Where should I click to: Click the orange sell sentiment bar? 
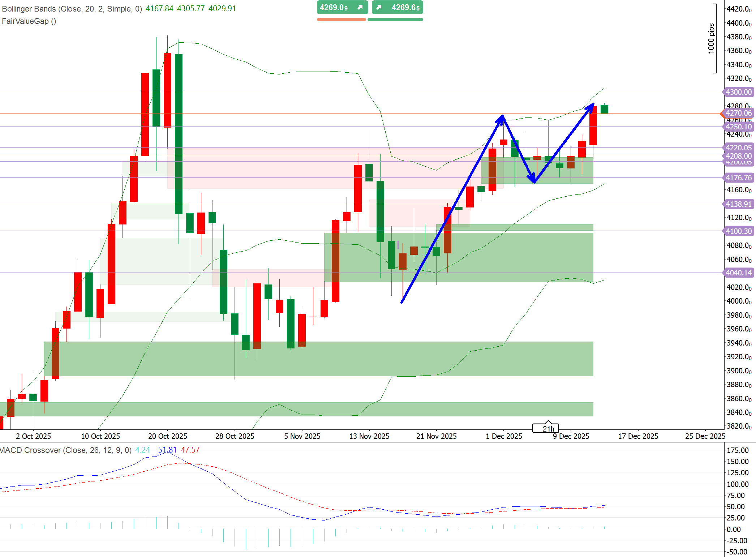click(341, 20)
